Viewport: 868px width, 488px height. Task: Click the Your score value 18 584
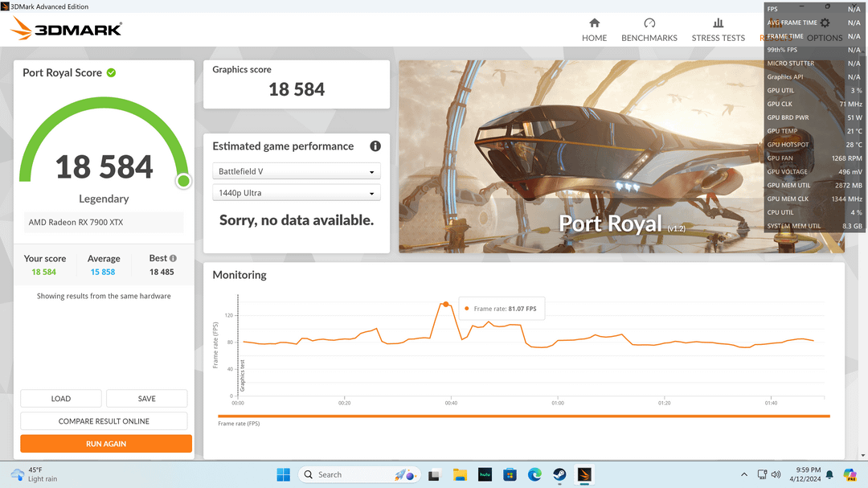pos(43,272)
